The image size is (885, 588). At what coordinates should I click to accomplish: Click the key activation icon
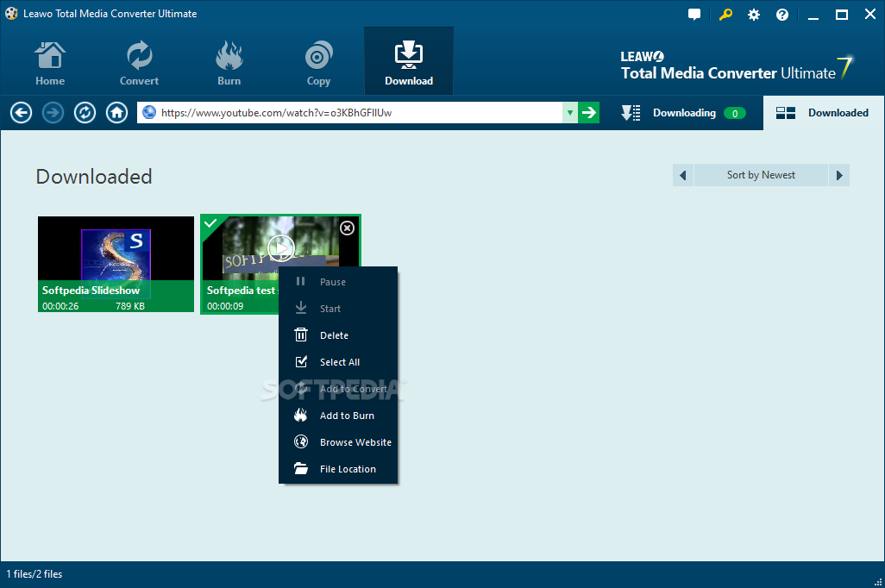click(725, 15)
